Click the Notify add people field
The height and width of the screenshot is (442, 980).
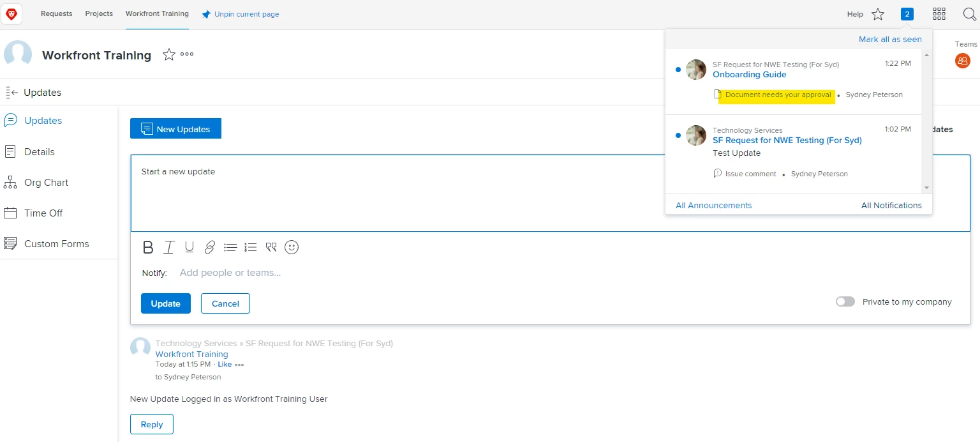point(230,273)
